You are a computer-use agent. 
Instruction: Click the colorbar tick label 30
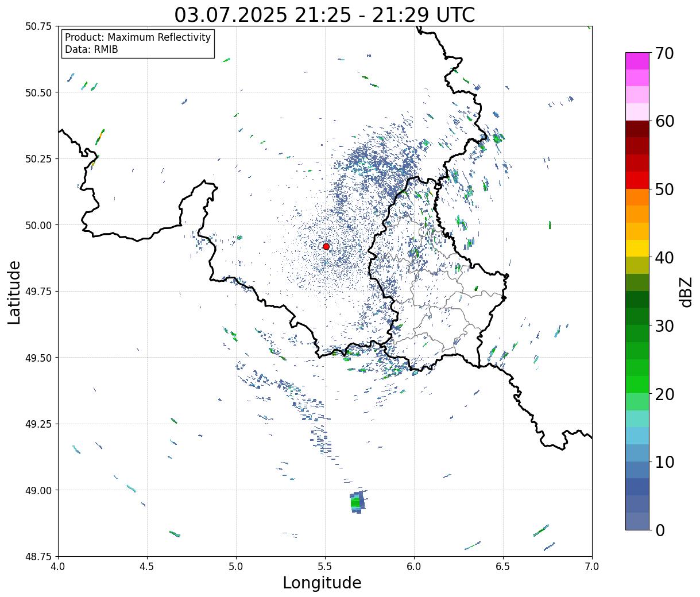[664, 325]
